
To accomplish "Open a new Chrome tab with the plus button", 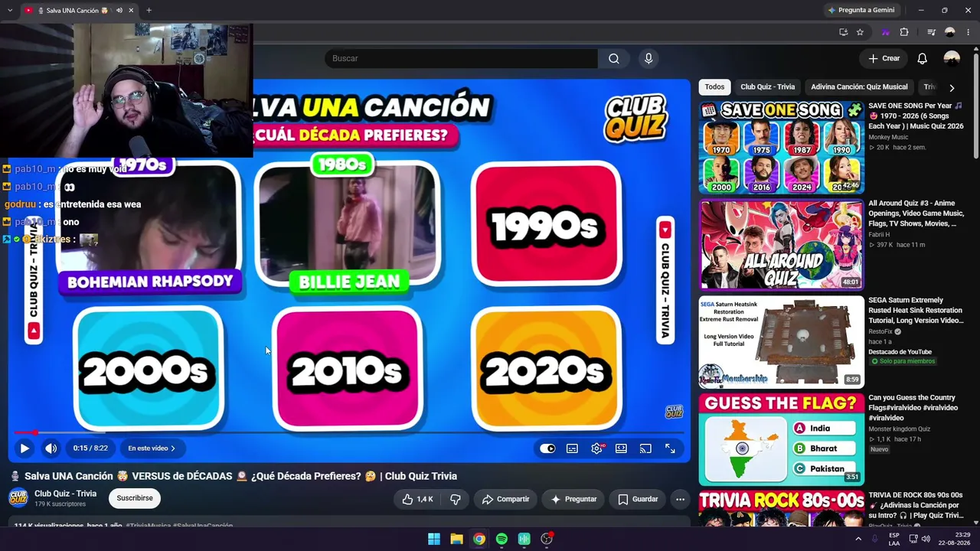I will (x=149, y=10).
